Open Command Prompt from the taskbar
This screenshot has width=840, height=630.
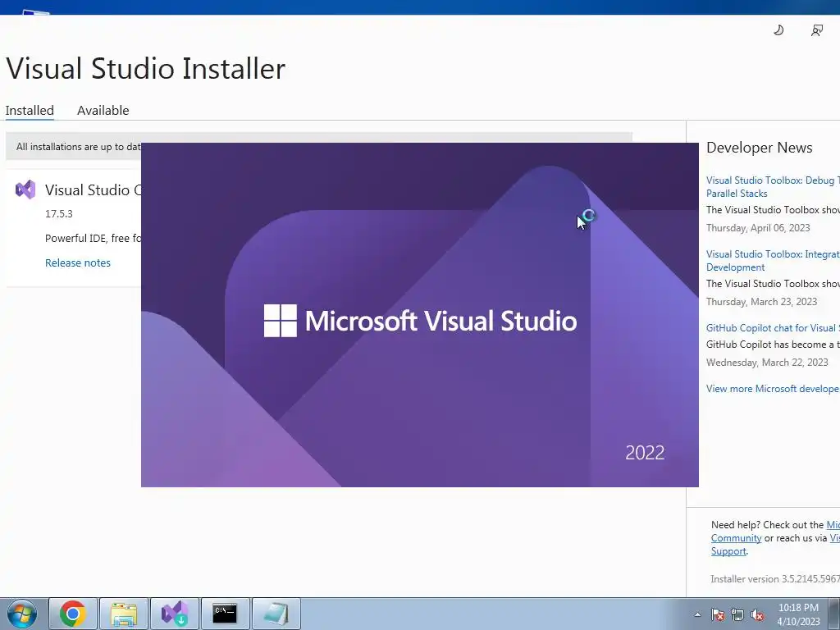pos(225,614)
